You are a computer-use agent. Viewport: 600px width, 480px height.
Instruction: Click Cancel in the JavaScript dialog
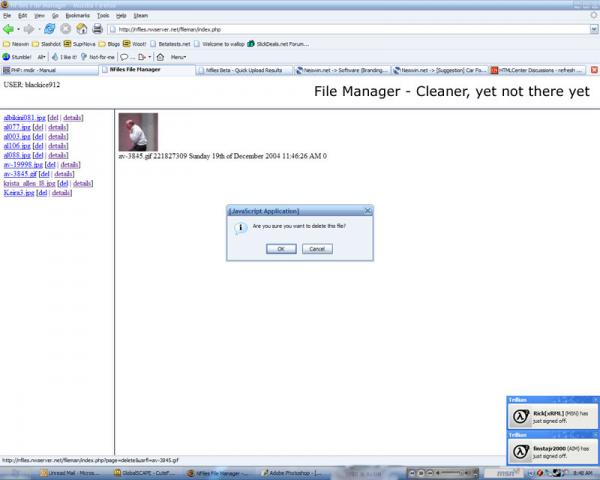pos(317,249)
